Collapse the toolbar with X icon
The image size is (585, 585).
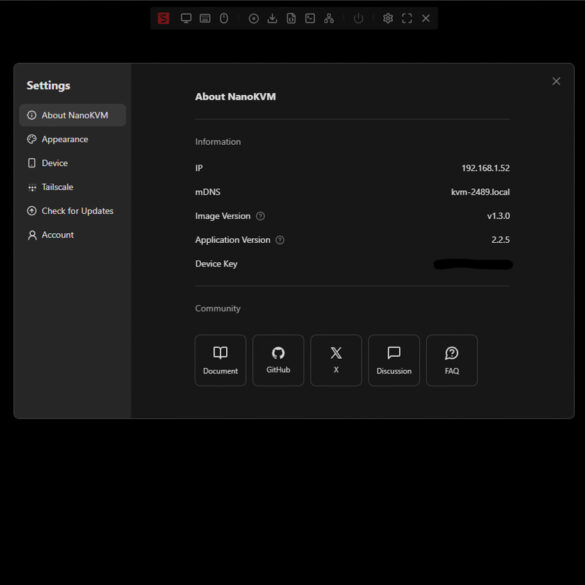click(426, 18)
